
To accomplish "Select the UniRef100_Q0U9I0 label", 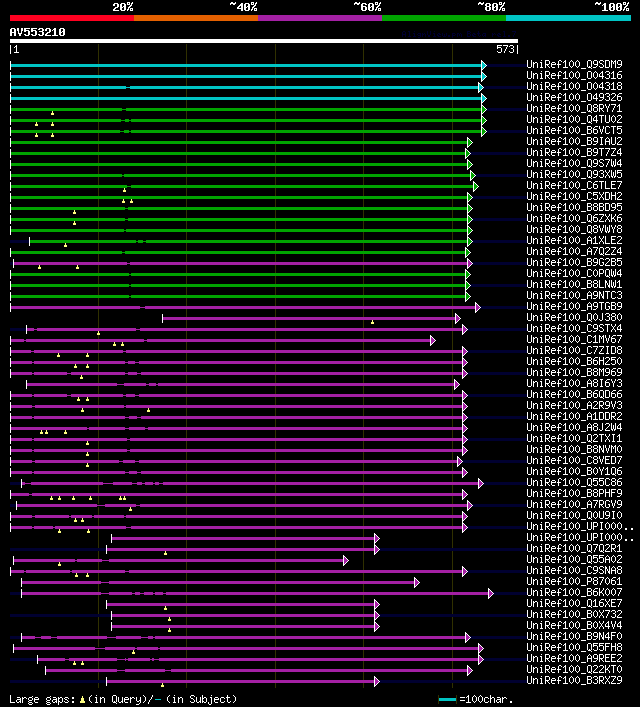I will [x=574, y=515].
